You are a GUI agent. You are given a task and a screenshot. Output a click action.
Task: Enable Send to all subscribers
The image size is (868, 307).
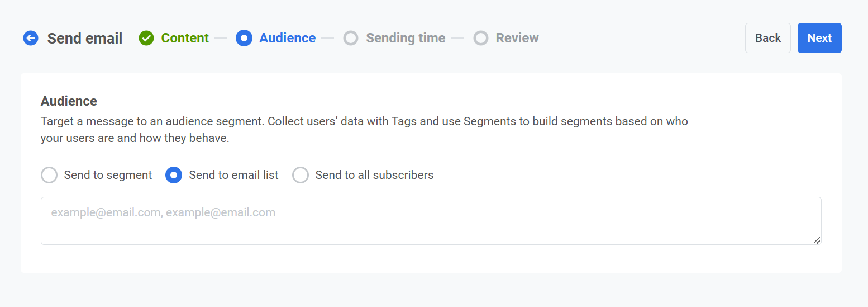tap(301, 175)
